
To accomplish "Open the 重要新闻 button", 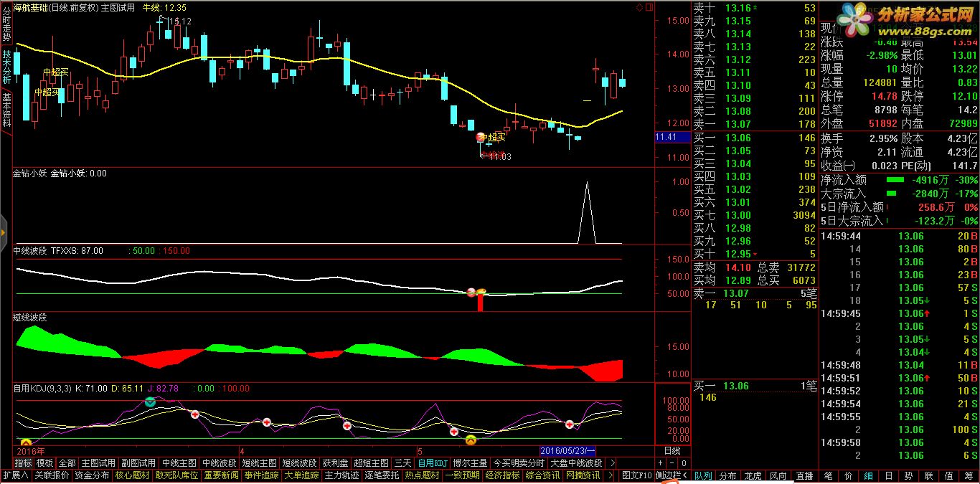I will point(221,475).
